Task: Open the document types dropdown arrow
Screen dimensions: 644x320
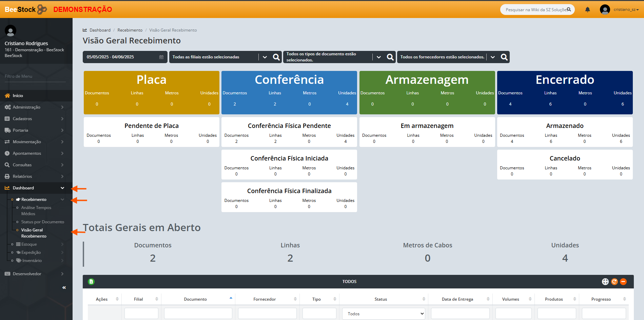Action: point(379,57)
